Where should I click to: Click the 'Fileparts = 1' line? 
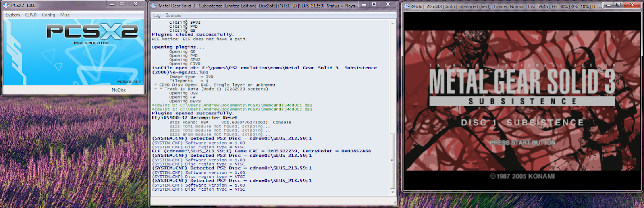pos(189,81)
